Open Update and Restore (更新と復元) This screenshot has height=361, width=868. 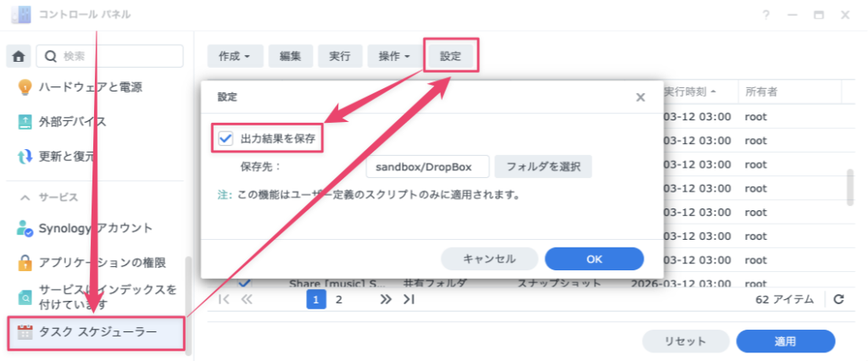[66, 157]
